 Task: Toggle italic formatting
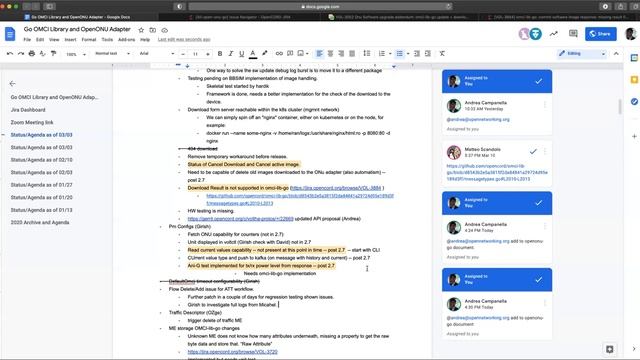coord(231,53)
